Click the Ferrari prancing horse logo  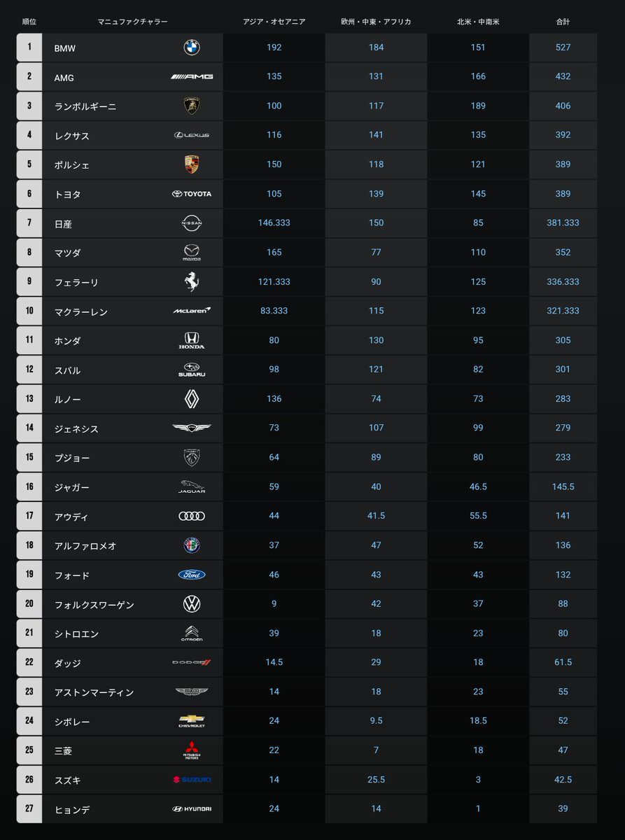[192, 281]
